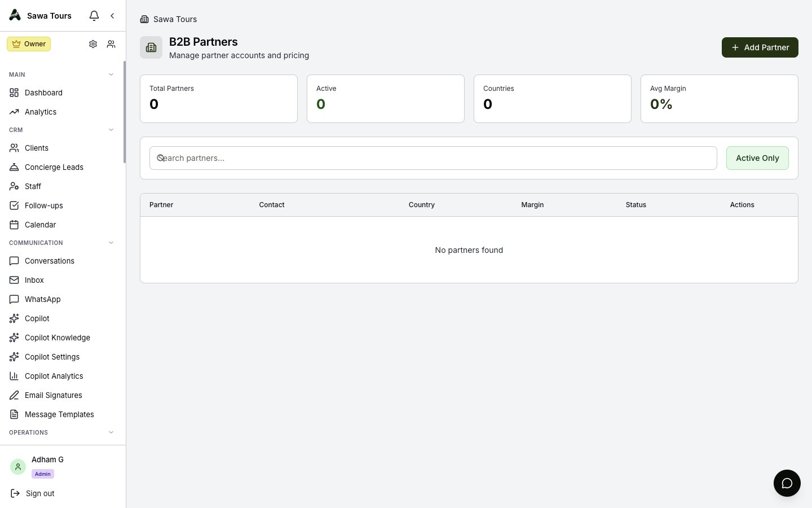Collapse the COMMUNICATION section

tap(111, 243)
